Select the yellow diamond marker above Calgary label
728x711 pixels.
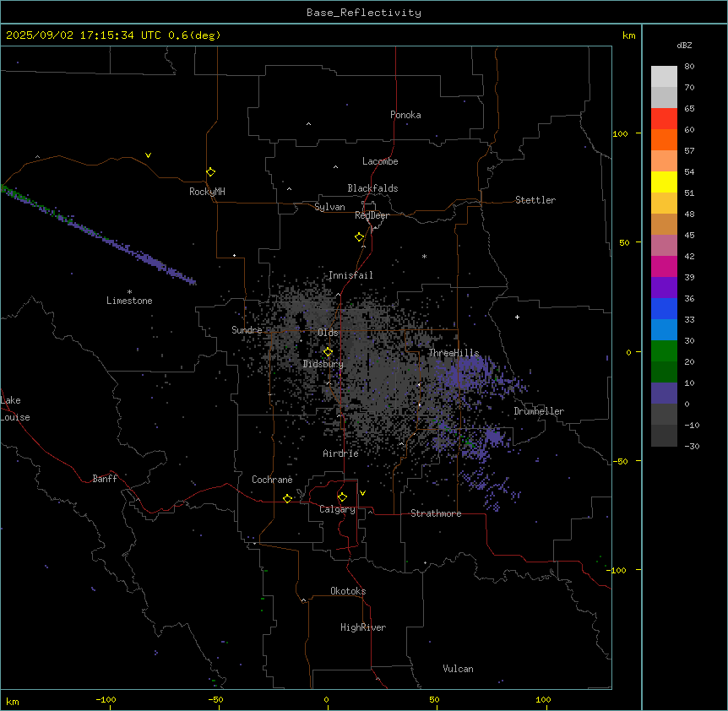coord(342,497)
